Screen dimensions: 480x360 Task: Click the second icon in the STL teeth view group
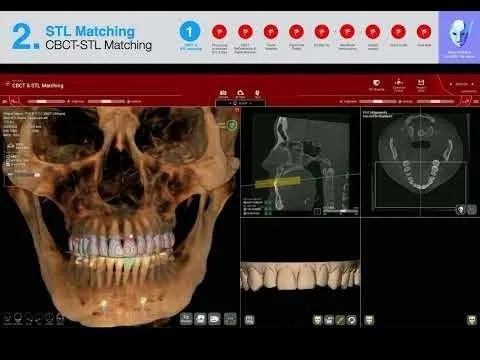329,320
